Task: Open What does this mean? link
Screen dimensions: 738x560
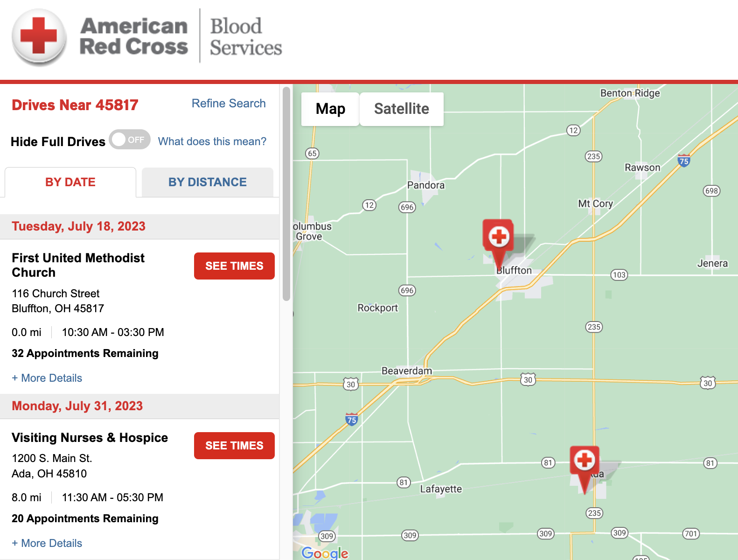Action: tap(212, 141)
